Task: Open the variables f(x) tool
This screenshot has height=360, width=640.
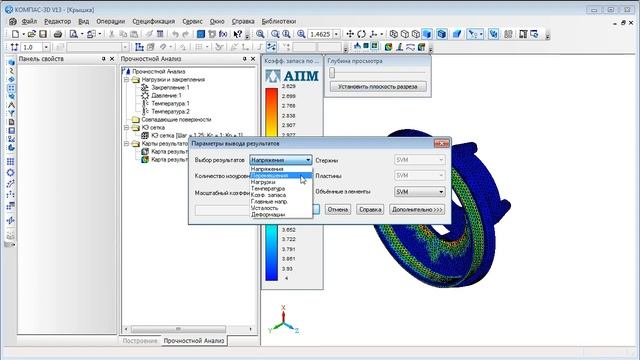Action: coord(223,34)
